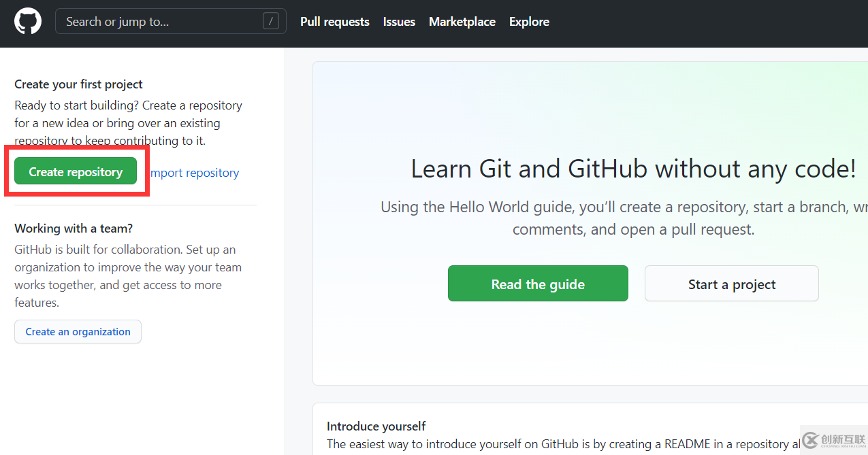
Task: Select the Create your first project heading
Action: tap(78, 84)
